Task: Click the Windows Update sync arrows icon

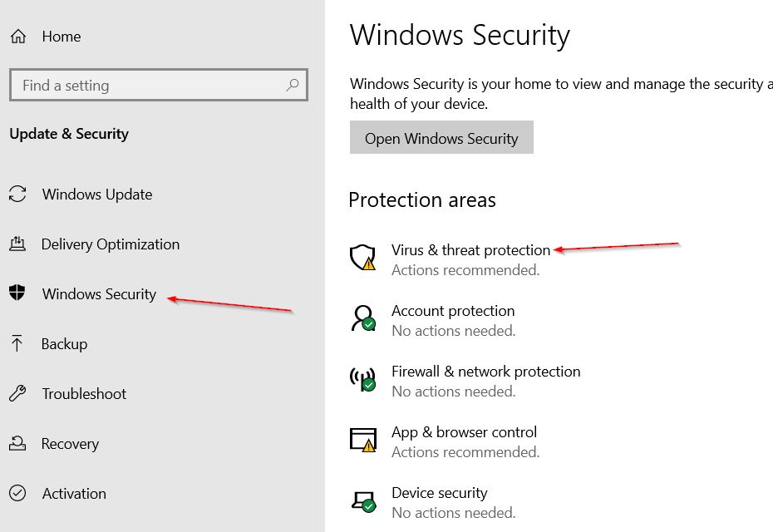Action: [x=17, y=194]
